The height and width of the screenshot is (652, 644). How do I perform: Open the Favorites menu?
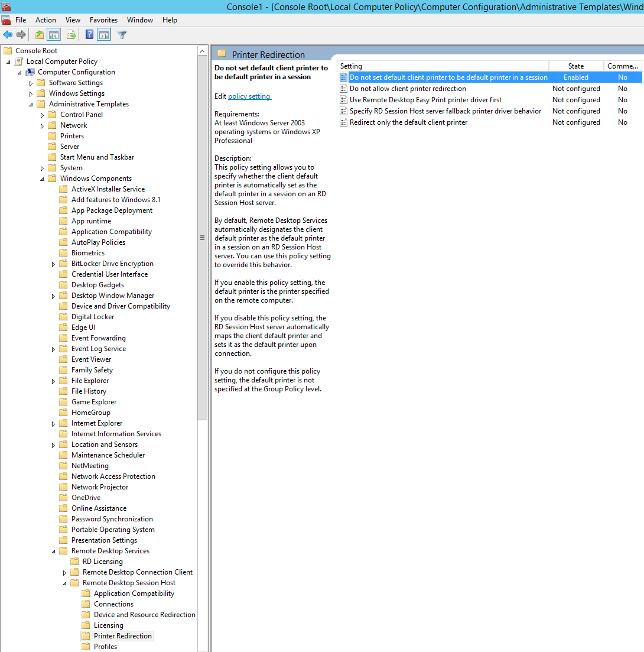click(x=103, y=20)
